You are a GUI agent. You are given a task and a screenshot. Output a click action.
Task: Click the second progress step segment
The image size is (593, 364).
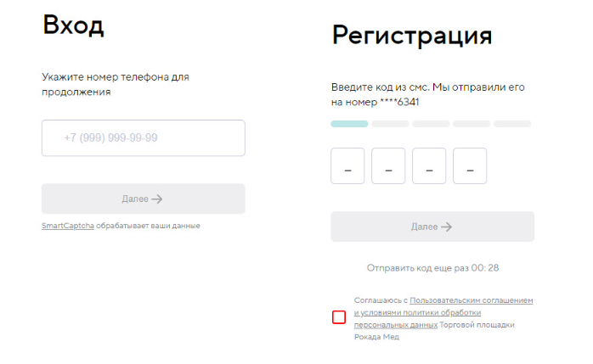pyautogui.click(x=390, y=124)
